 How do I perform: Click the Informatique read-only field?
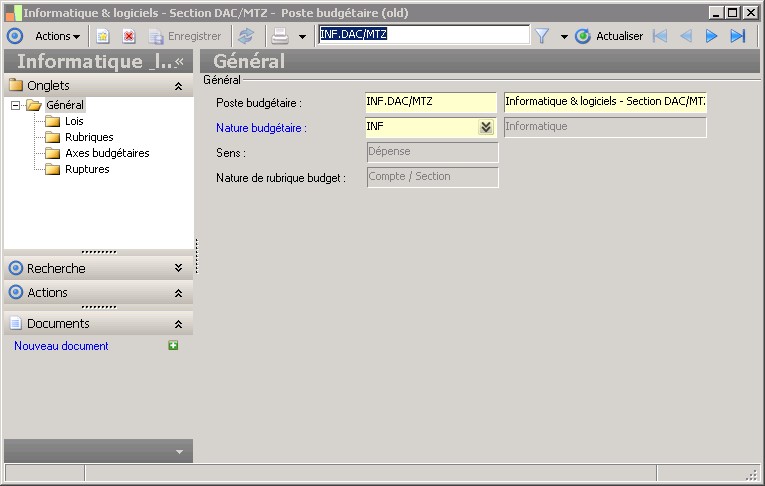[x=605, y=127]
